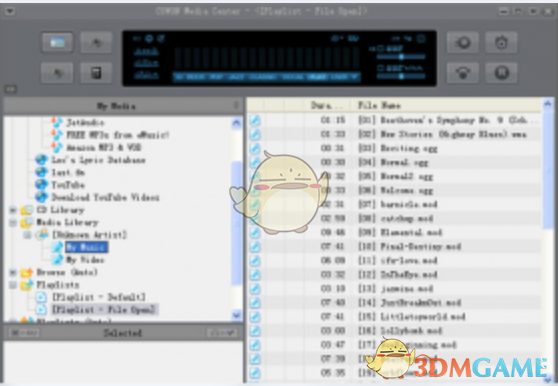The height and width of the screenshot is (386, 558).
Task: Select My Music in Media Library
Action: 86,247
